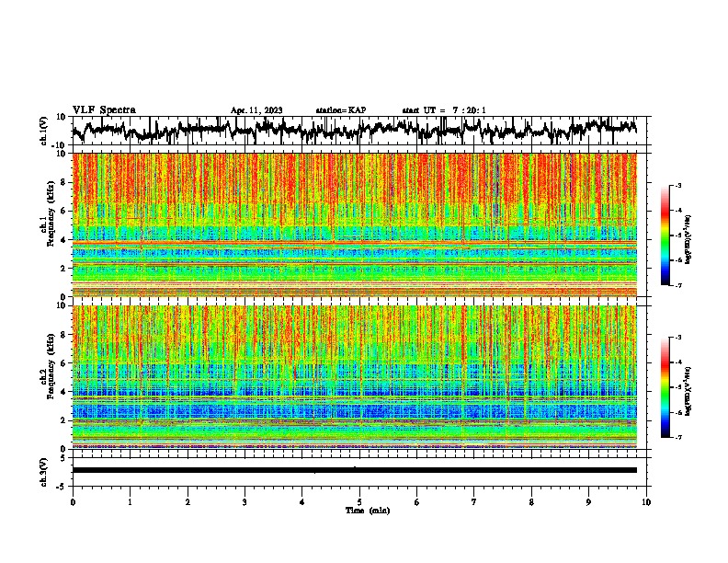The width and height of the screenshot is (728, 563).
Task: Click inside the ch.1 spectrogram panel
Action: click(x=355, y=224)
